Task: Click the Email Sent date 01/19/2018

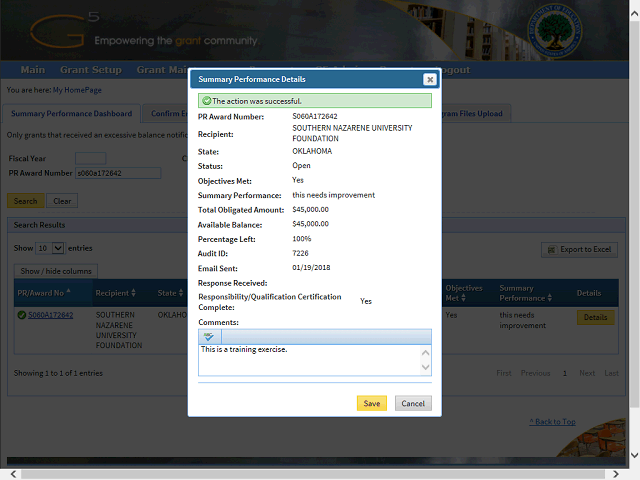Action: point(311,268)
